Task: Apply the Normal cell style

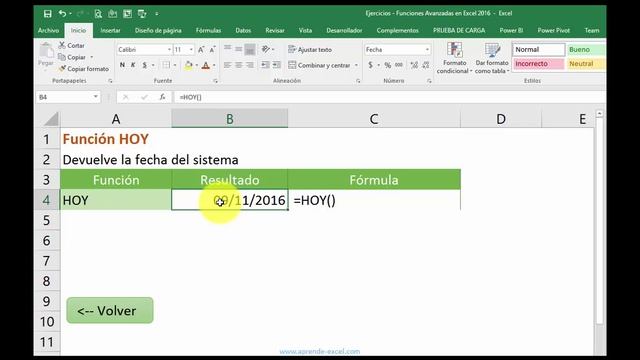Action: 538,49
